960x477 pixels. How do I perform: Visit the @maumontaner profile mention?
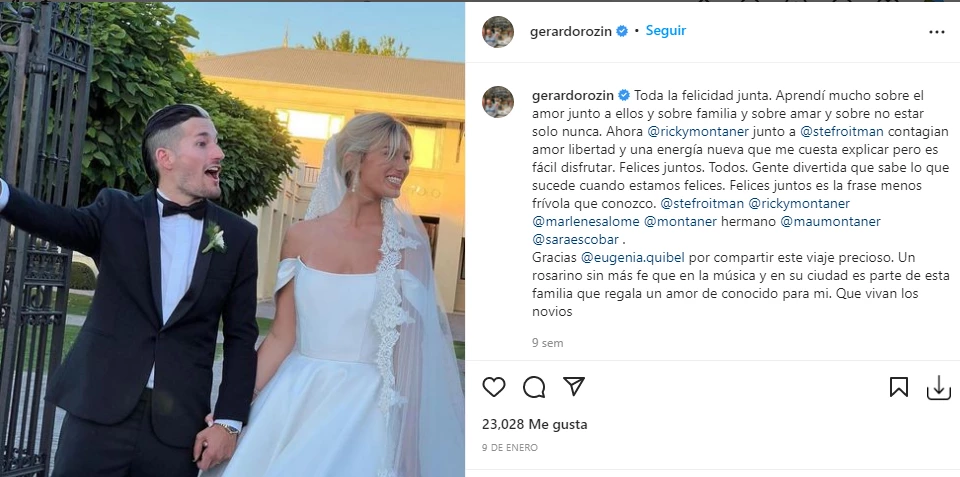(830, 221)
